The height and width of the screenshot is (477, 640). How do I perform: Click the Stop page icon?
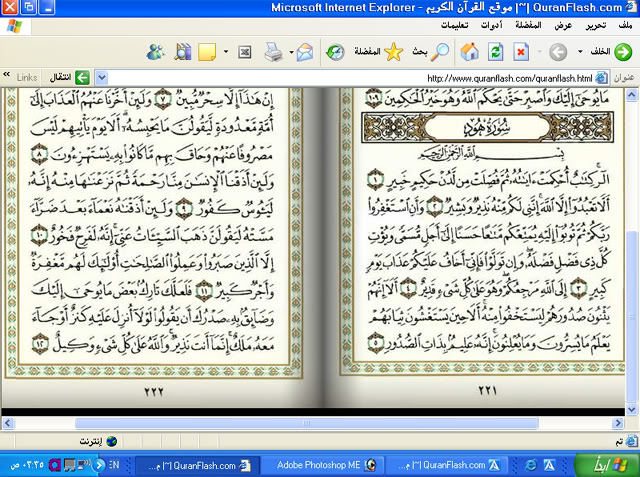click(x=521, y=52)
